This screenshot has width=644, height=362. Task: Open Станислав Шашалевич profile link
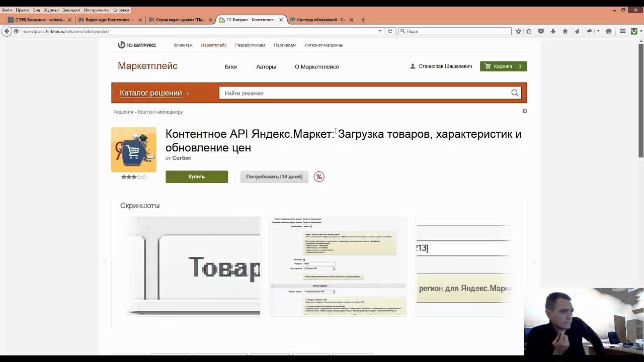pos(445,66)
